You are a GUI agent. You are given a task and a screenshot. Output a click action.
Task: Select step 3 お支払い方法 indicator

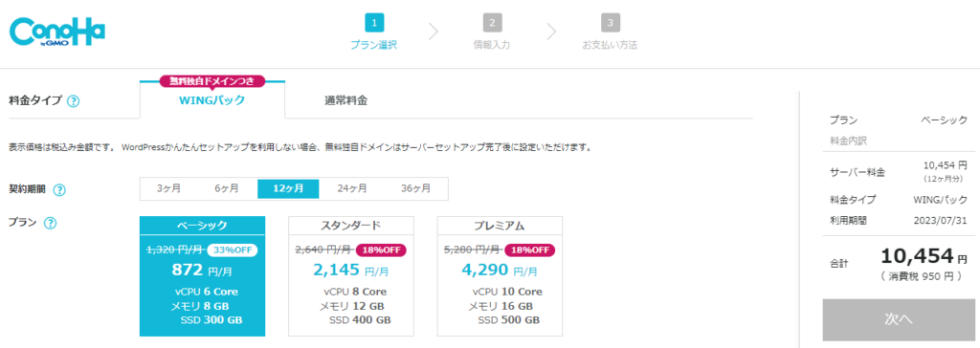610,33
